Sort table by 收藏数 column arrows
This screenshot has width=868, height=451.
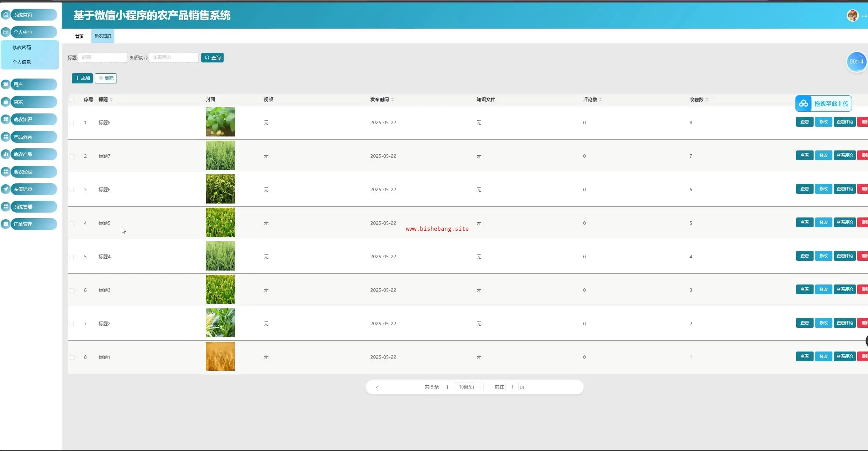pos(707,99)
